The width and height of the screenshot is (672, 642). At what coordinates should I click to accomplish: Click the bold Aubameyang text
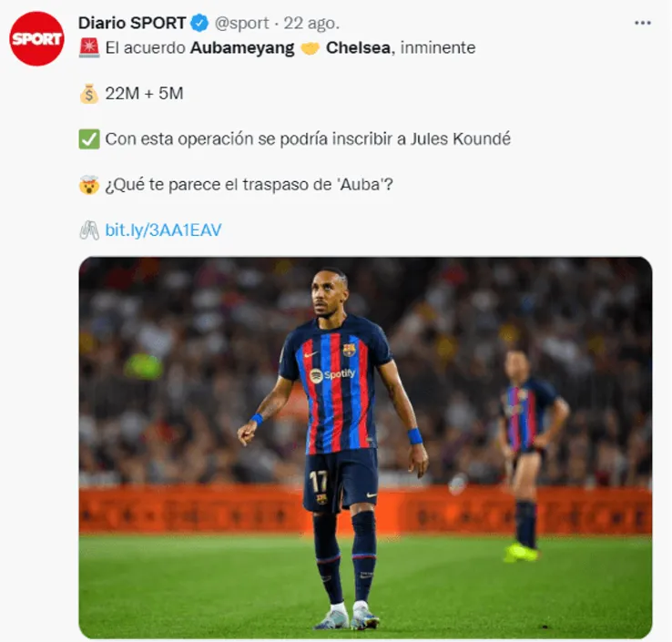(242, 48)
